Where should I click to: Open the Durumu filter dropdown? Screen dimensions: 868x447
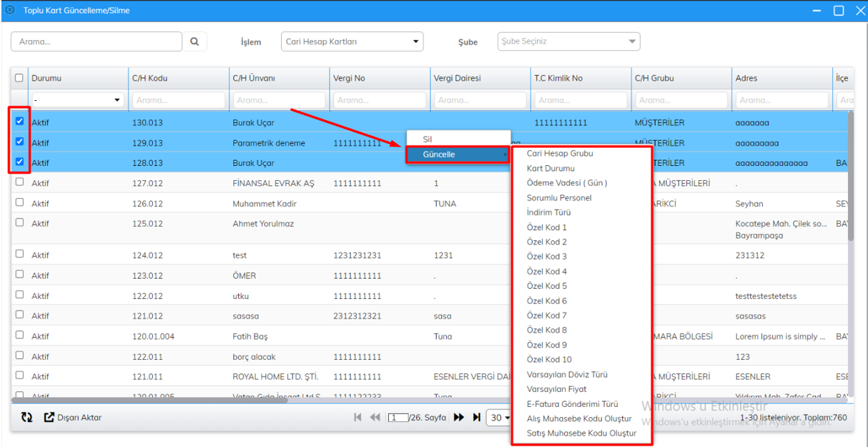pos(77,100)
